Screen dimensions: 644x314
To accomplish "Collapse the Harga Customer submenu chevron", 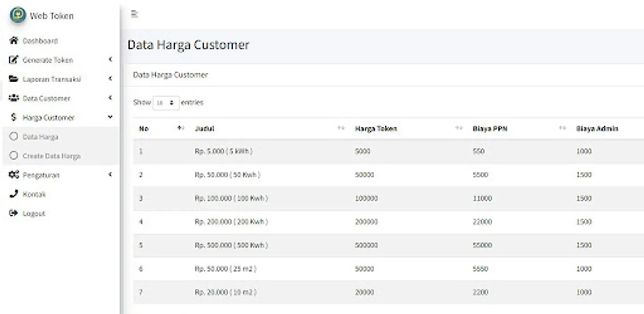I will click(x=110, y=117).
